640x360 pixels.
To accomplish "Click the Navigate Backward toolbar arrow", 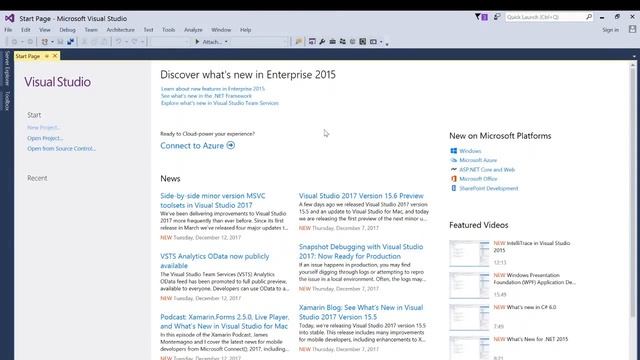I will coord(14,42).
